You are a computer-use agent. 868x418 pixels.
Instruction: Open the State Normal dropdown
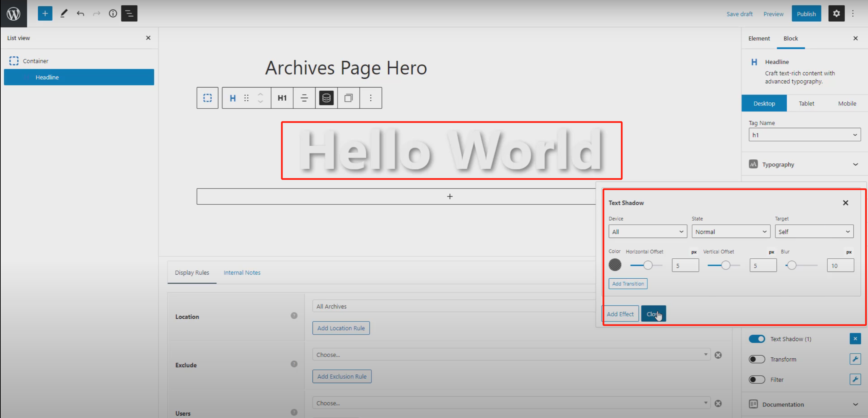coord(730,232)
